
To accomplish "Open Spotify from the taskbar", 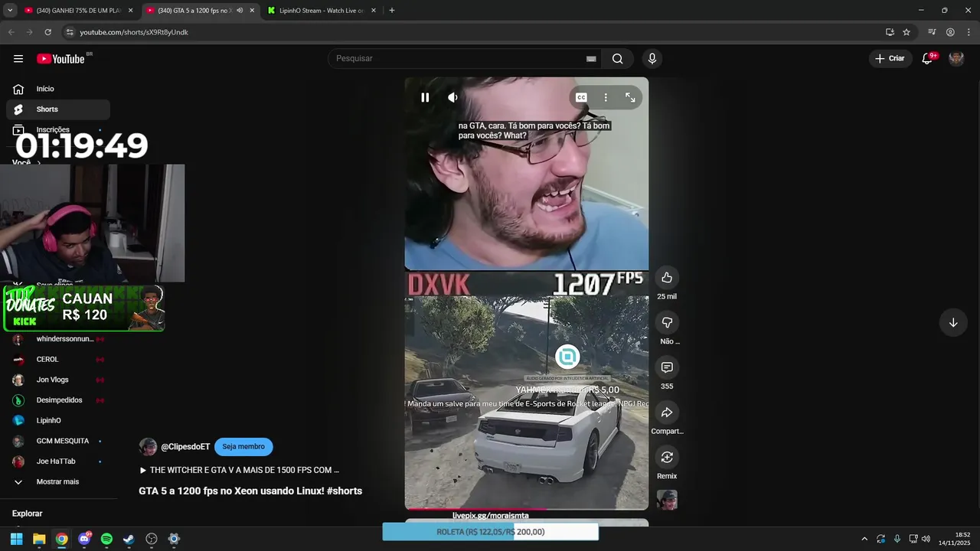I will pos(106,539).
